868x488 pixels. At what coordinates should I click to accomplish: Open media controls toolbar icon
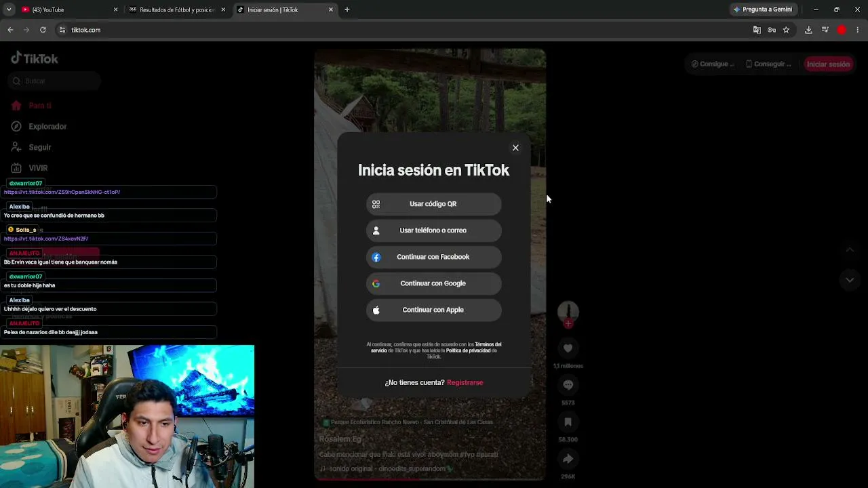point(825,30)
